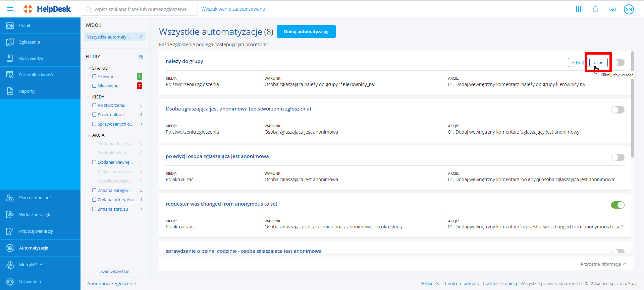Collapse the AKCJA filter section
This screenshot has width=644, height=290.
[x=89, y=135]
